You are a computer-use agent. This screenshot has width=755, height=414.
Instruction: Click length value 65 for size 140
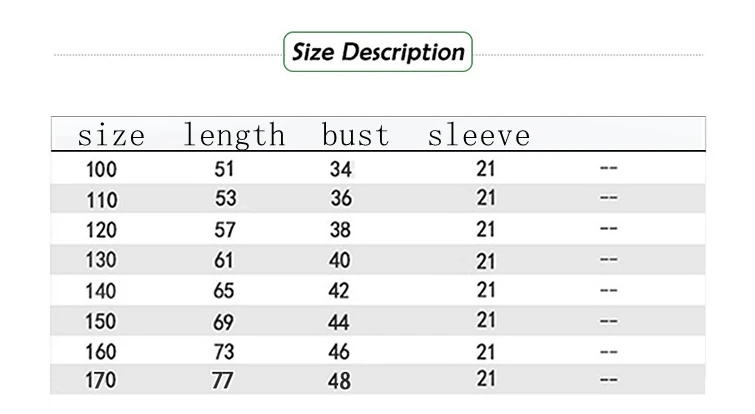(x=225, y=291)
